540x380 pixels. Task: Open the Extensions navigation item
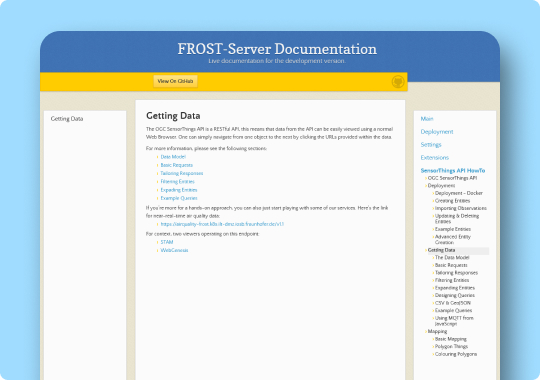435,158
